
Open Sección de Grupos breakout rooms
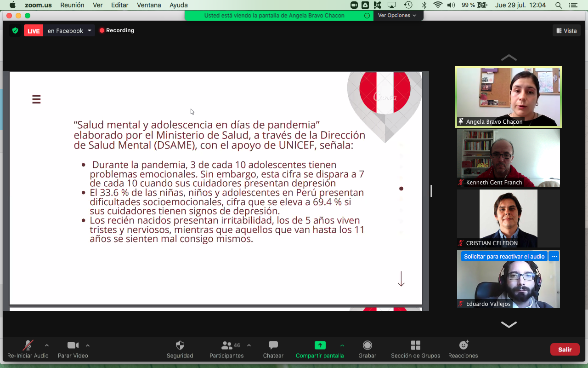(415, 345)
